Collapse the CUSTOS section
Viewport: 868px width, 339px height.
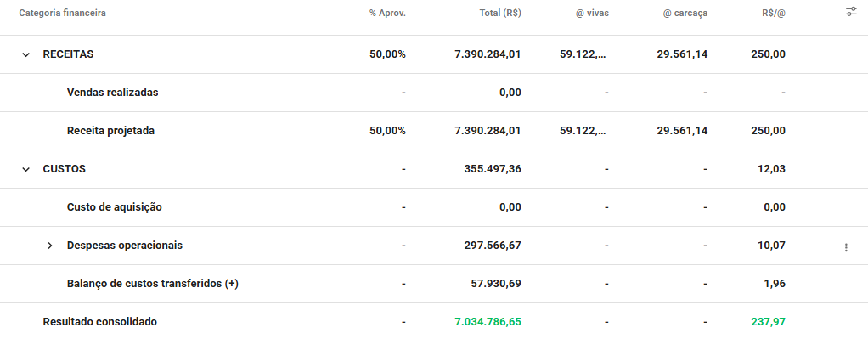point(26,170)
